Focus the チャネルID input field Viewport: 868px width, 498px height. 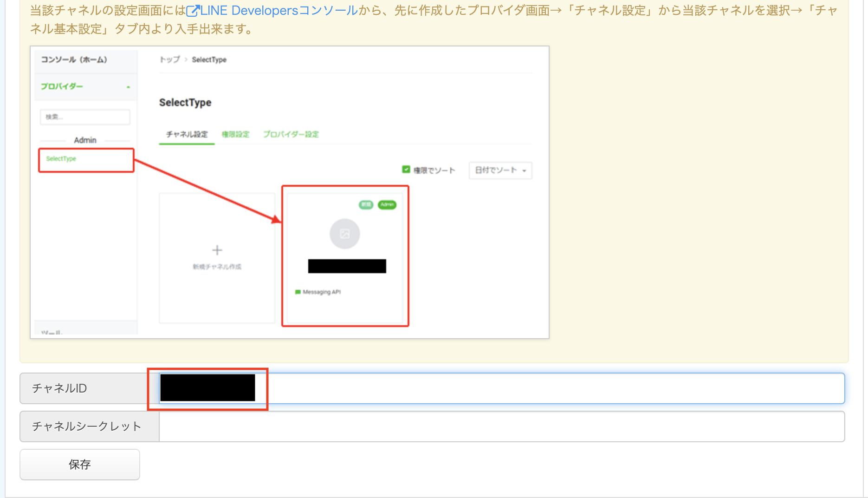click(x=502, y=388)
